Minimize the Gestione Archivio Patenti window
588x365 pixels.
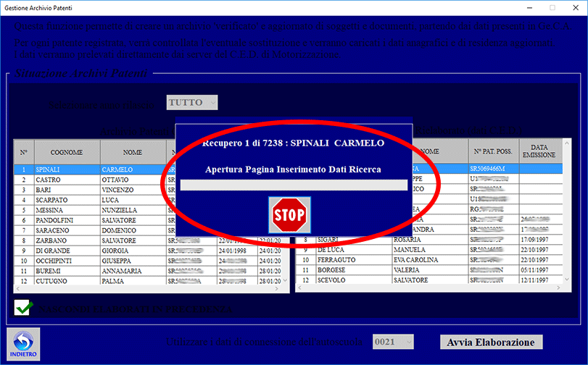click(x=529, y=7)
